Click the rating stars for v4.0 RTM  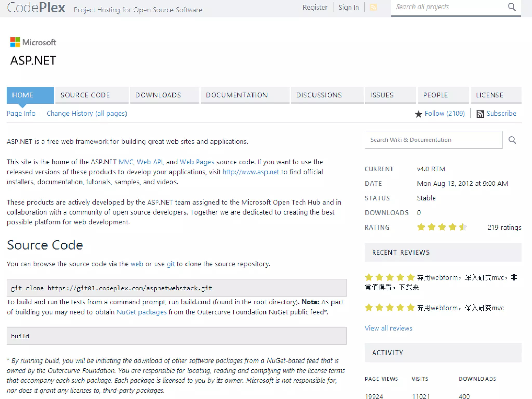(442, 227)
